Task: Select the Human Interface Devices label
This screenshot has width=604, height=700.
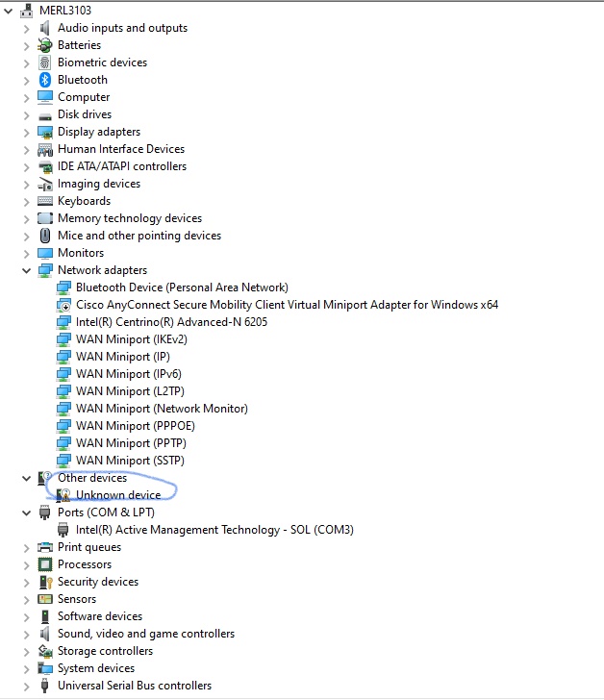Action: [121, 149]
